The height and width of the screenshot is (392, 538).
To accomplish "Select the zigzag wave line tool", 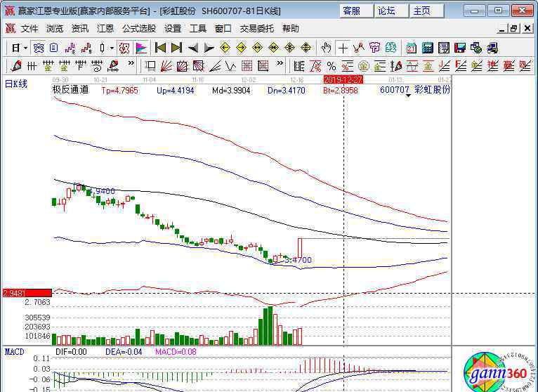I will [x=231, y=66].
